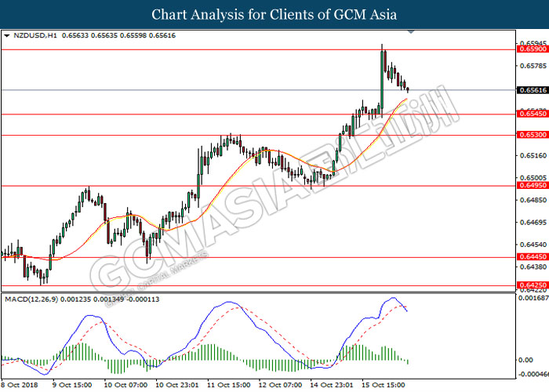Click the 0.64250 red price label
Viewport: 549px width, 392px height.
pos(533,285)
